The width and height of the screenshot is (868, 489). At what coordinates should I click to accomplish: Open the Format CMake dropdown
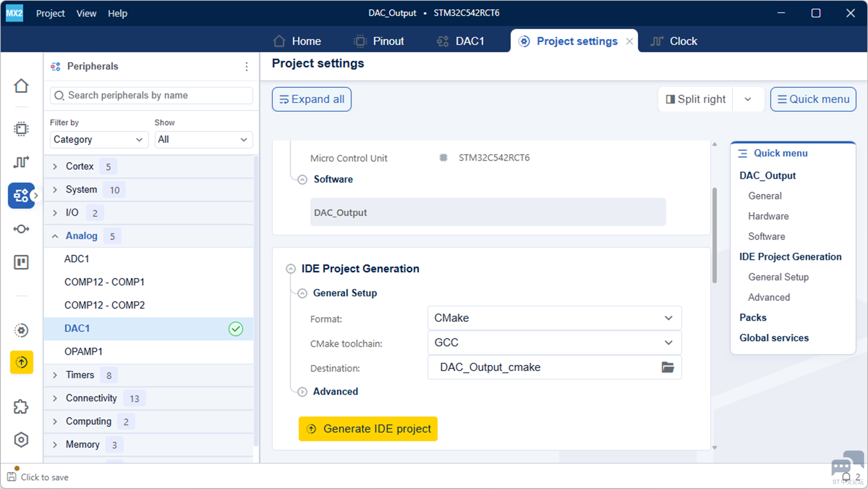click(x=554, y=318)
